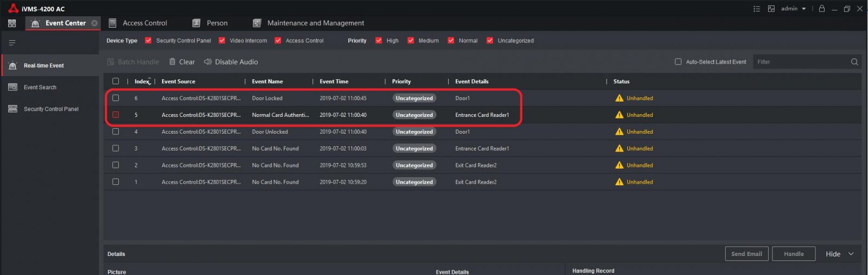Enable Auto-Select Latest Event checkbox
Screen dimensions: 868x275
[678, 62]
